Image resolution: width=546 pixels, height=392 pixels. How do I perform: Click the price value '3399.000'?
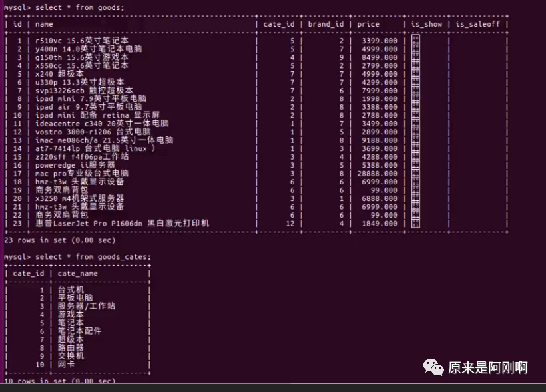point(380,41)
